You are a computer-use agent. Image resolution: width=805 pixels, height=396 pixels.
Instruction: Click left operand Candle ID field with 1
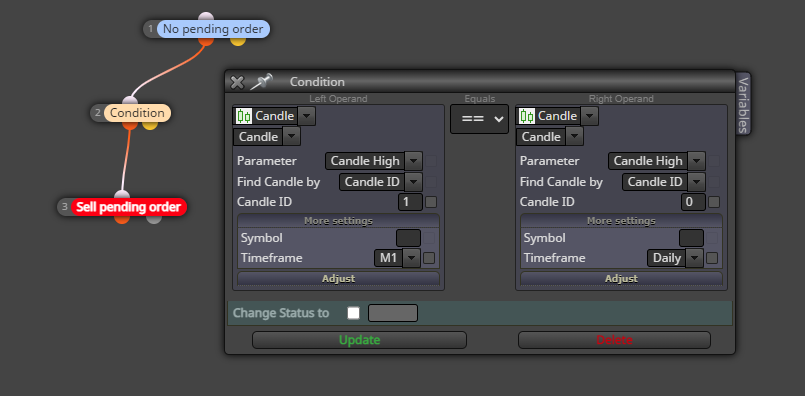tap(410, 202)
